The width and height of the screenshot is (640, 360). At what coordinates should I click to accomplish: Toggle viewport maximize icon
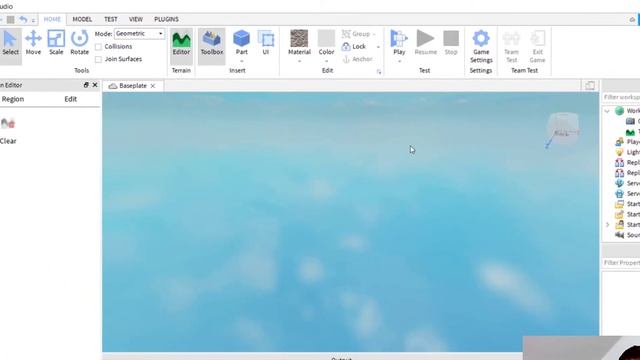click(x=590, y=85)
